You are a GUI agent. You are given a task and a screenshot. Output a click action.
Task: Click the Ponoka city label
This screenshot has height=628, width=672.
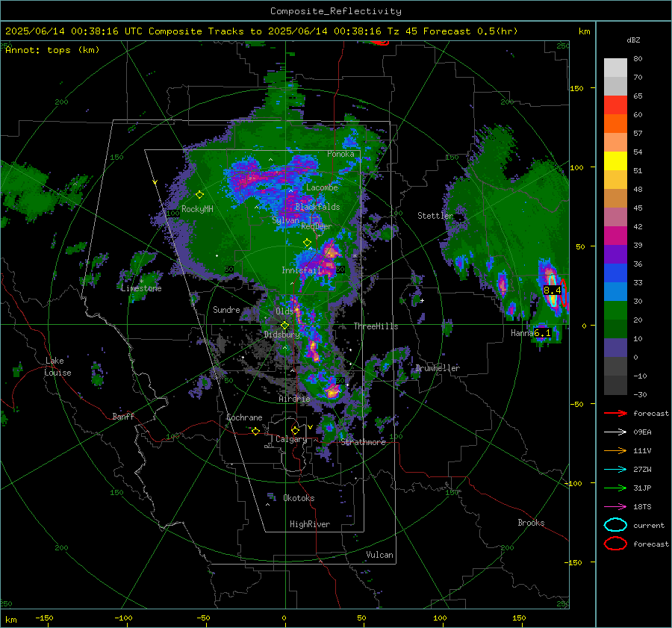click(x=340, y=154)
